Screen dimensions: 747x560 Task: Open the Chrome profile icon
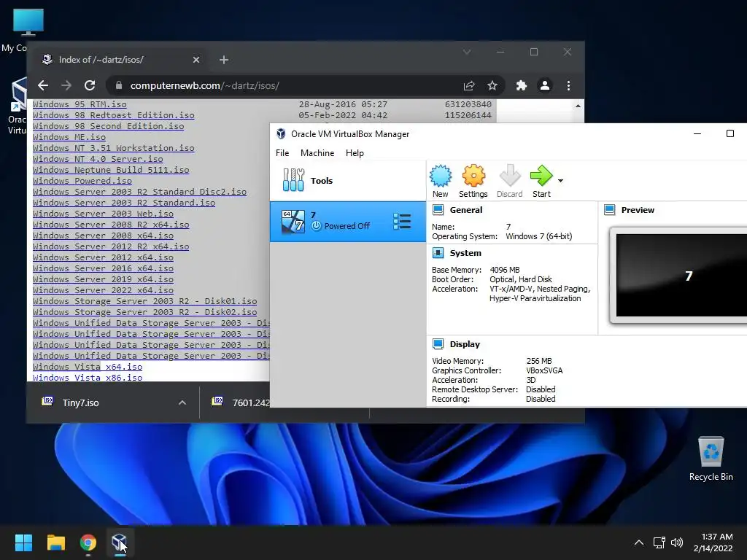click(544, 86)
